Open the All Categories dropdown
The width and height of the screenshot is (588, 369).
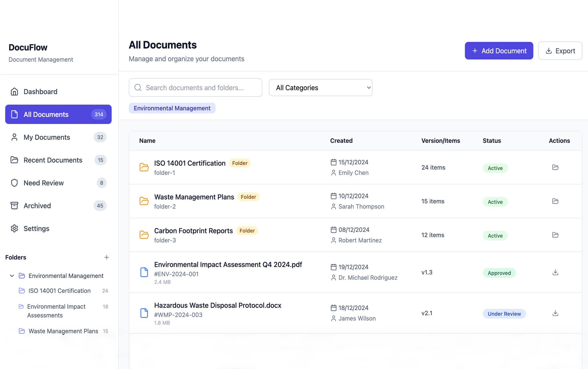[320, 88]
